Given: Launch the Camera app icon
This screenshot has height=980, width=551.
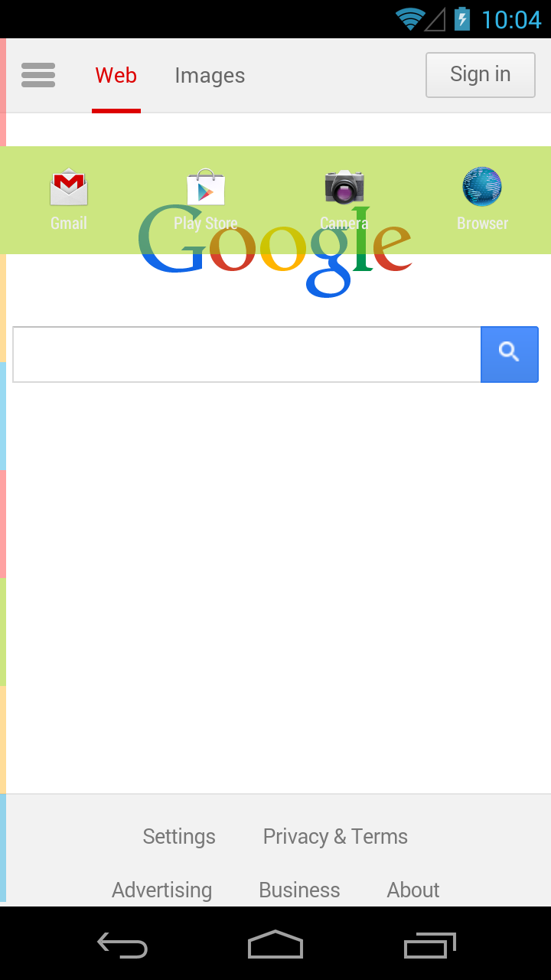Looking at the screenshot, I should (x=344, y=188).
